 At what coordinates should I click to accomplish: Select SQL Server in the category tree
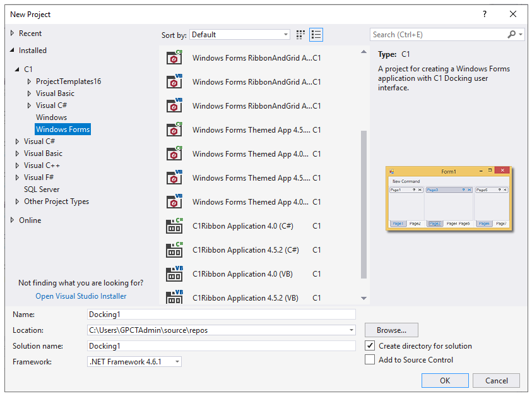pos(42,189)
